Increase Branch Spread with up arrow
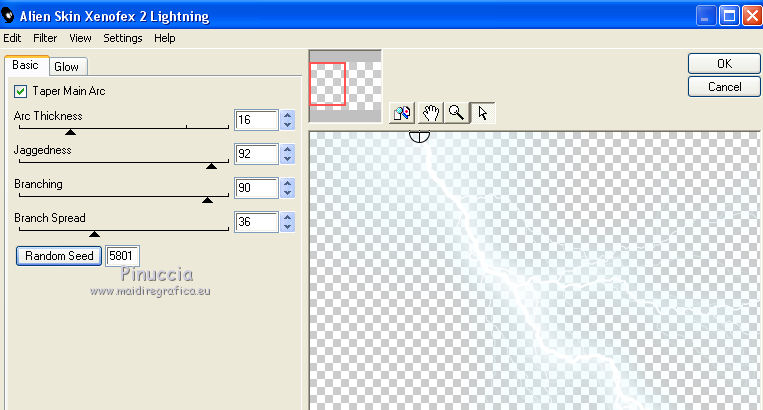Viewport: 763px width, 410px height. click(288, 217)
